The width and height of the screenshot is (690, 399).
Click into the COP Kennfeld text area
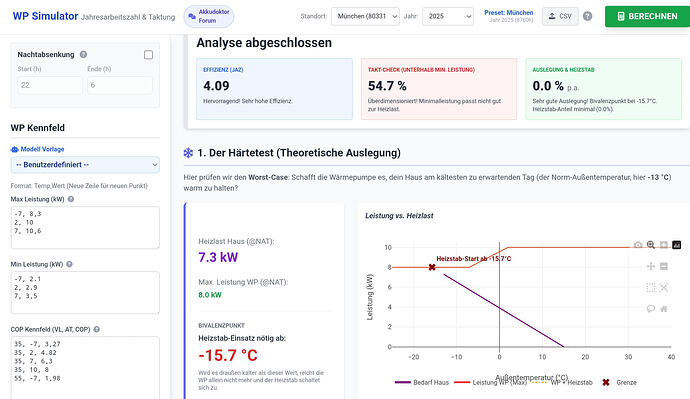[x=85, y=368]
